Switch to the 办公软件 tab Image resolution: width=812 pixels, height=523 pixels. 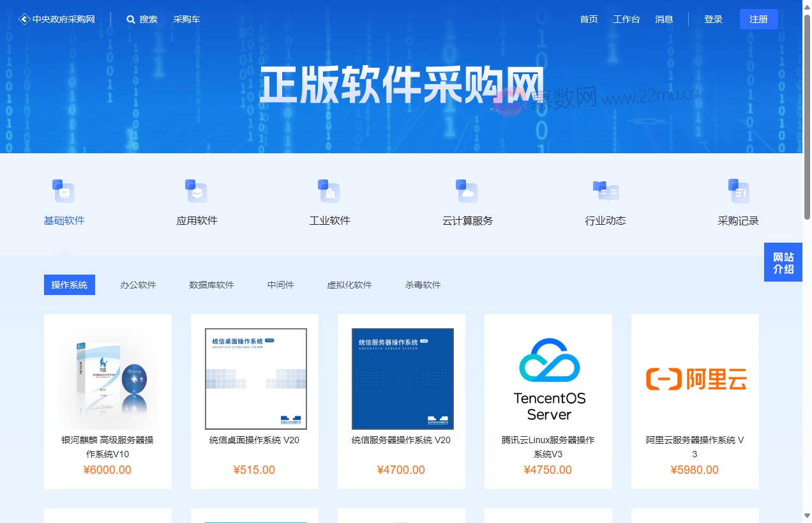(x=138, y=285)
